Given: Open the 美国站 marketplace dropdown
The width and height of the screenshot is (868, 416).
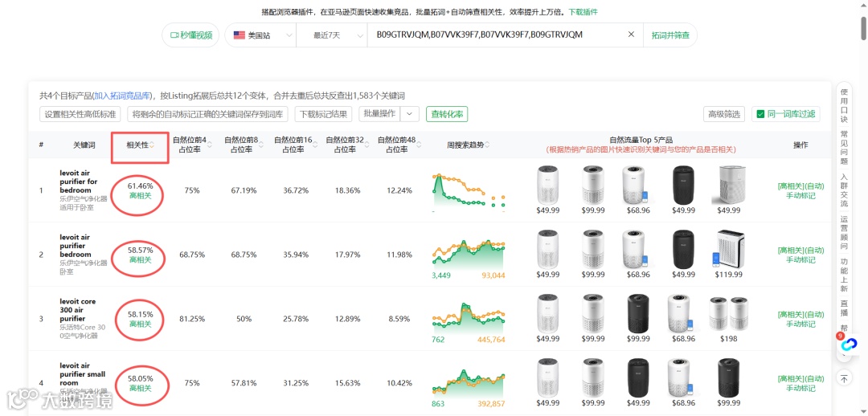Looking at the screenshot, I should 260,35.
